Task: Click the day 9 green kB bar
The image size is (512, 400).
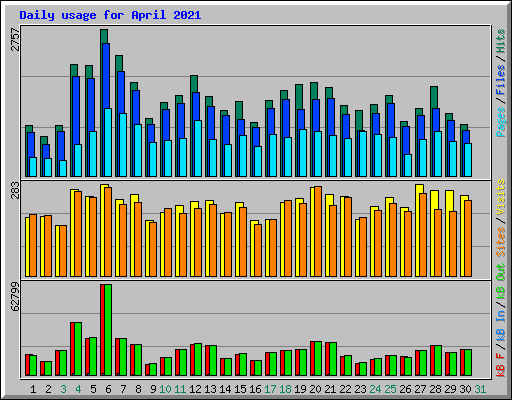Action: [x=153, y=370]
